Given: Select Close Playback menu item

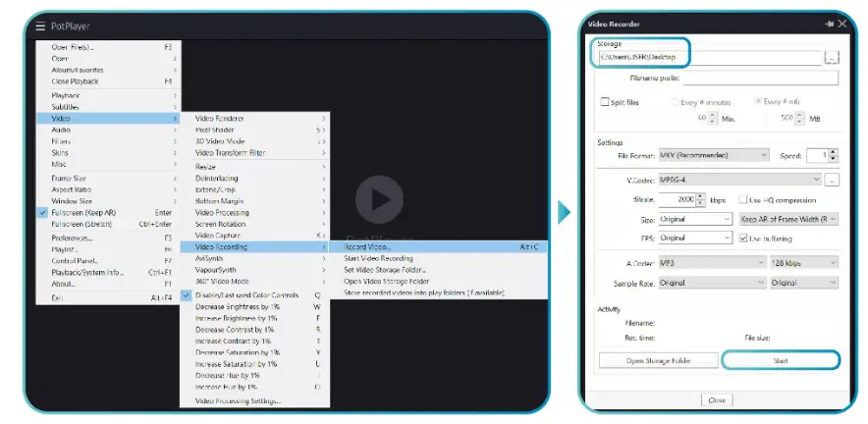Looking at the screenshot, I should (x=108, y=81).
